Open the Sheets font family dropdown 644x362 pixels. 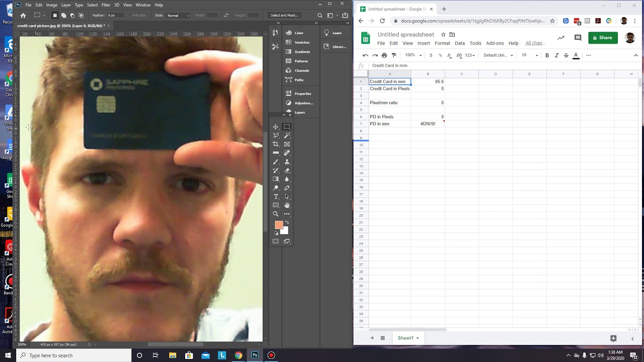click(498, 55)
